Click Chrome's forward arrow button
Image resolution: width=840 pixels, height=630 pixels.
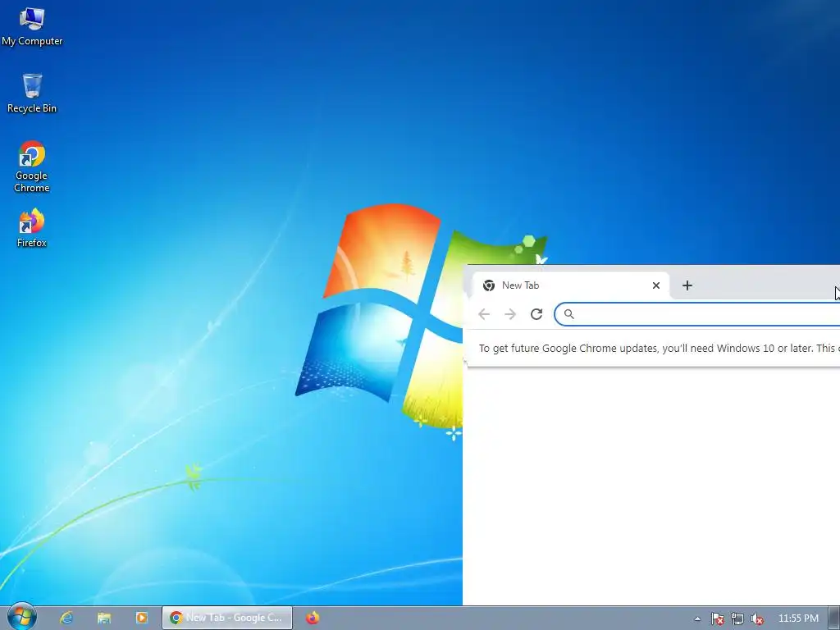point(510,314)
